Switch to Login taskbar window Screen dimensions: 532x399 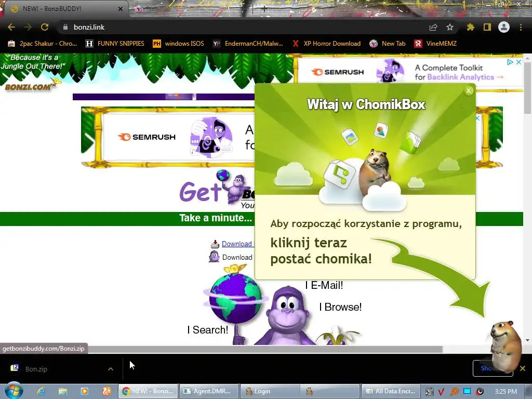tap(270, 391)
